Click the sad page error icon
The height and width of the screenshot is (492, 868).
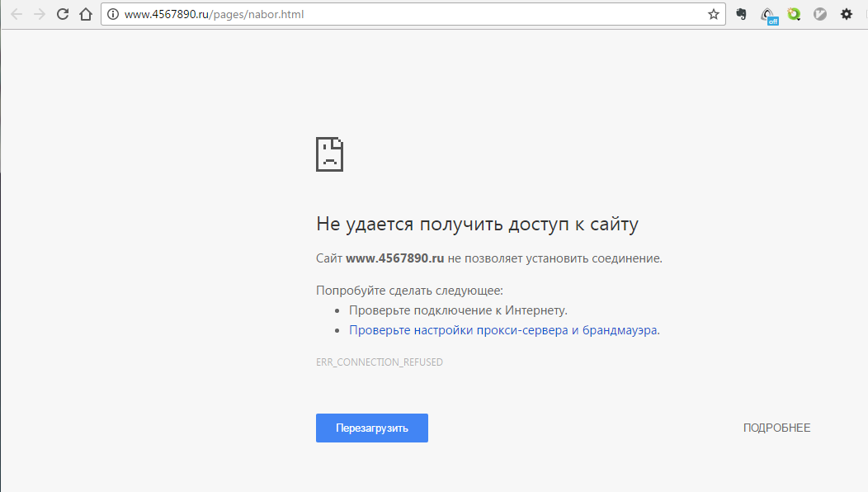pos(329,154)
